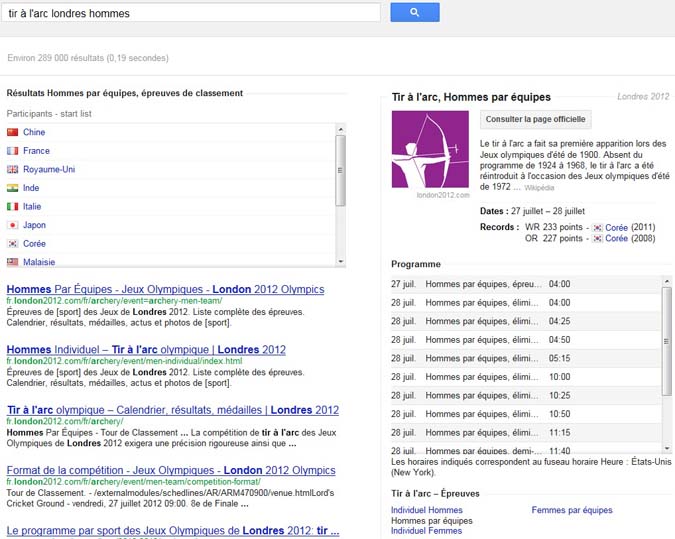Open 'Format de la compétition' search result
Screen dimensions: 675x539
click(171, 470)
